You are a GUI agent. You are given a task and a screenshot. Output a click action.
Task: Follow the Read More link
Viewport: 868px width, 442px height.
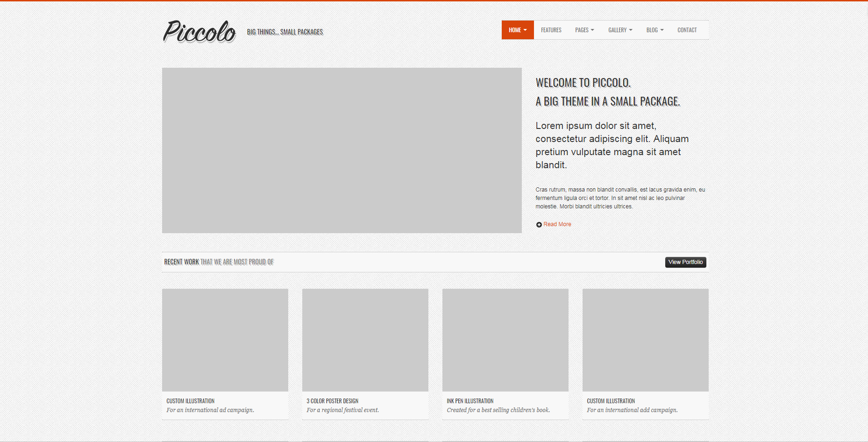[557, 224]
